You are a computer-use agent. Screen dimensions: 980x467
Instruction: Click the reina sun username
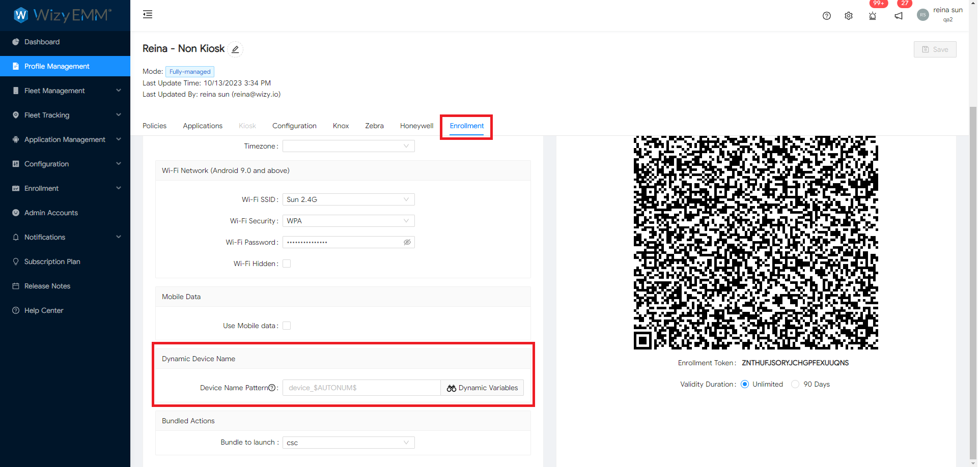click(947, 10)
